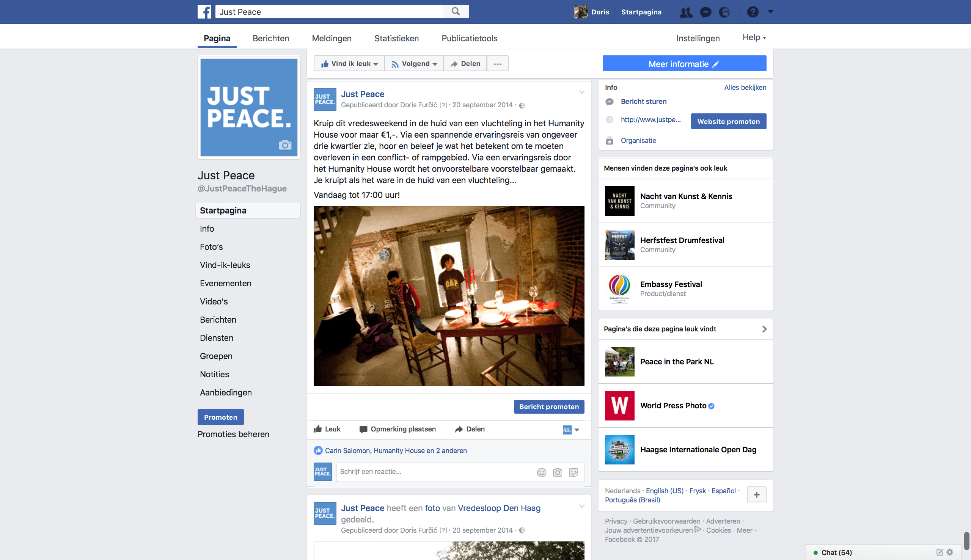Click emoji icon in comment box
Screen dimensions: 971x560
[x=541, y=472]
